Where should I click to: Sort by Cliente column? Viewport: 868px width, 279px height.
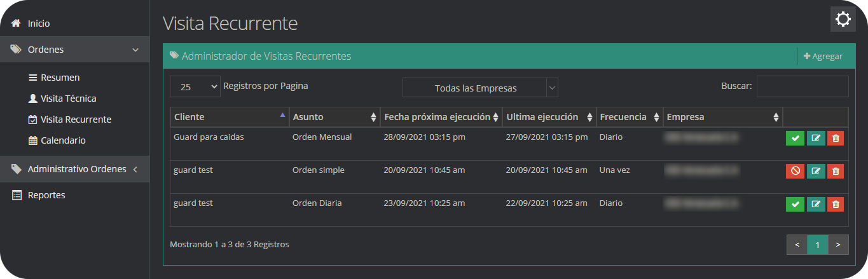[x=230, y=117]
